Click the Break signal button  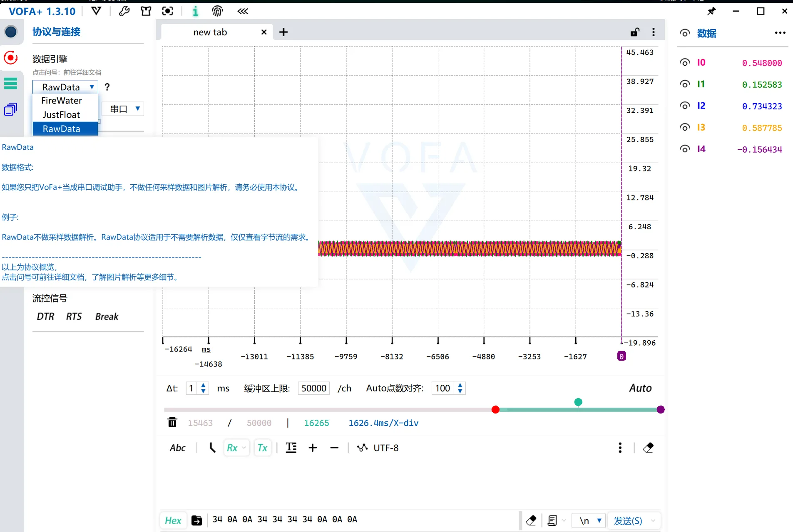(x=107, y=317)
